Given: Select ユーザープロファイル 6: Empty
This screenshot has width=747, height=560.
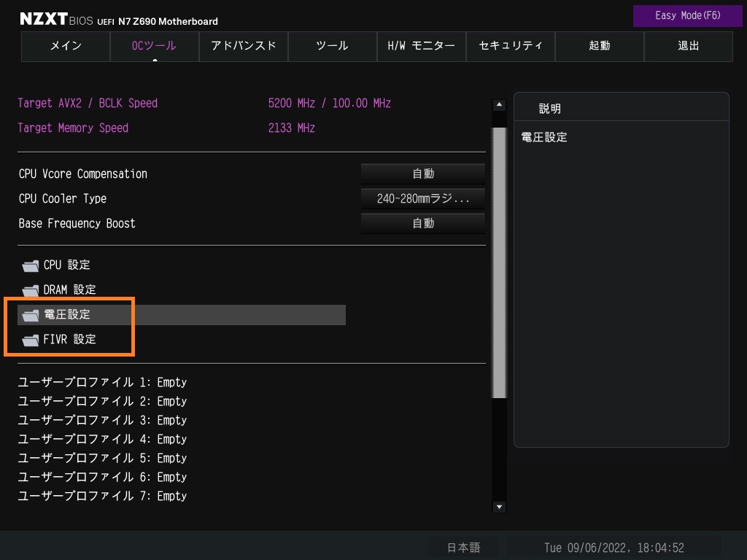Looking at the screenshot, I should click(x=102, y=477).
